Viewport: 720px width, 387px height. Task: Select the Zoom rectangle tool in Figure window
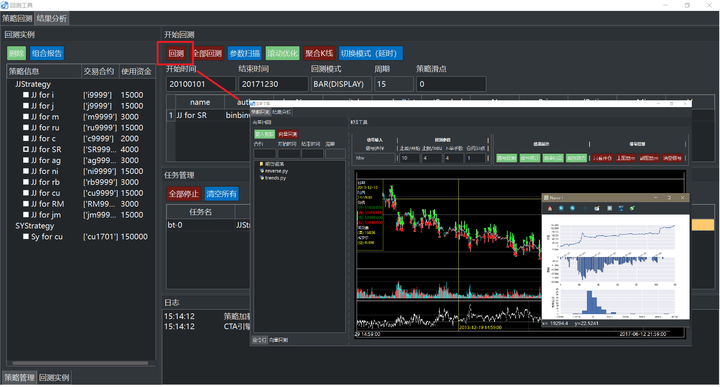pyautogui.click(x=597, y=208)
